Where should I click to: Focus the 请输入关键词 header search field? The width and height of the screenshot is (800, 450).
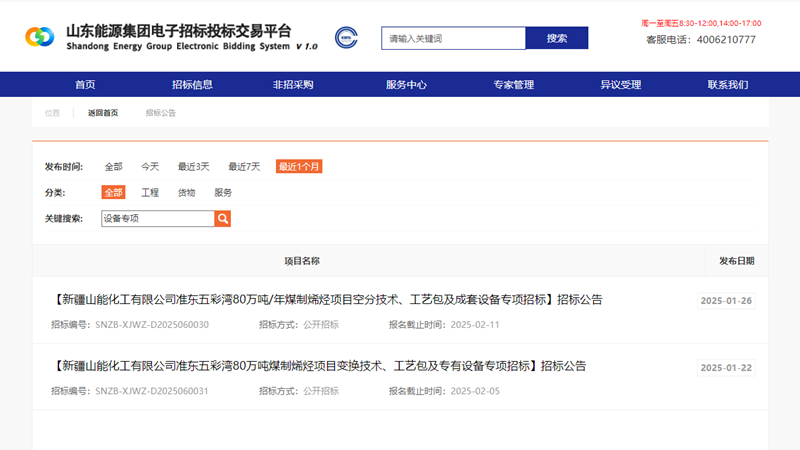[x=453, y=38]
